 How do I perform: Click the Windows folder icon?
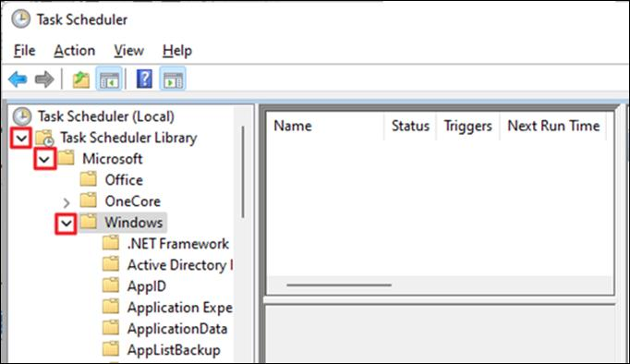coord(89,222)
